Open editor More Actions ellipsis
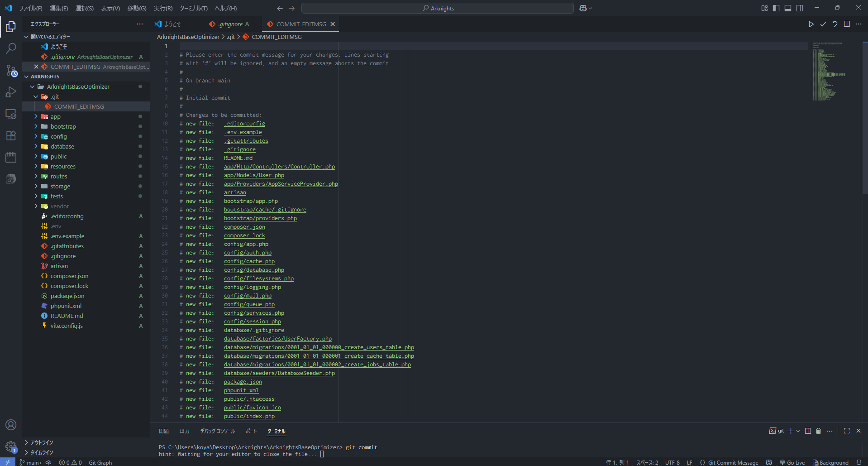This screenshot has width=868, height=466. coord(858,24)
